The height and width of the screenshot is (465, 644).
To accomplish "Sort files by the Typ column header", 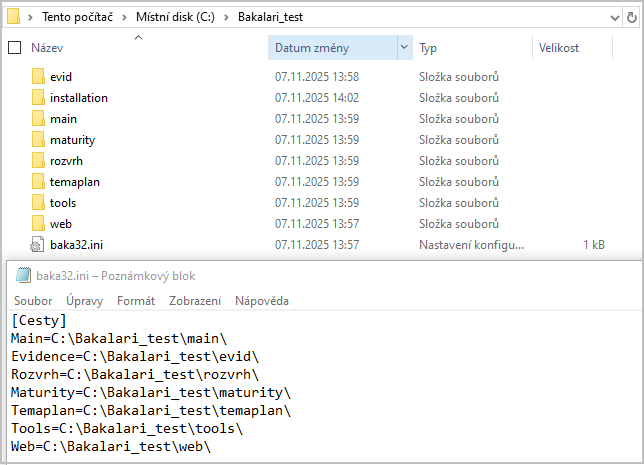I will click(428, 48).
